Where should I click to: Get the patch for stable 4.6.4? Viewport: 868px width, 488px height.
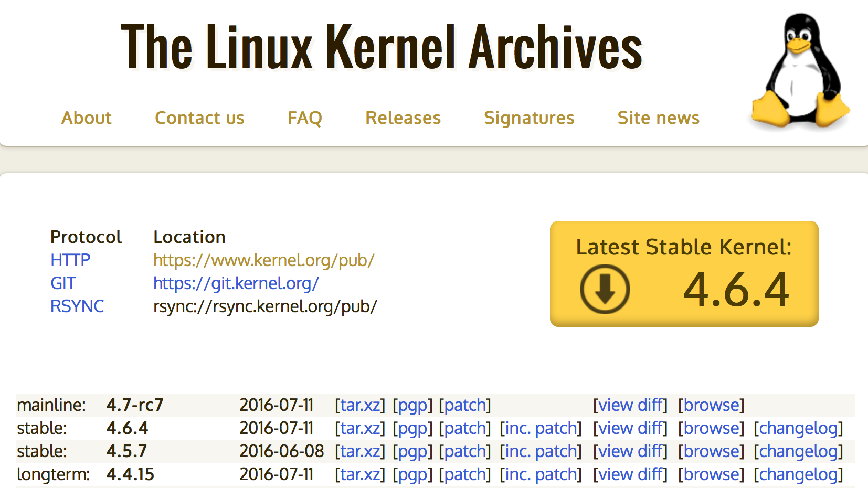tap(465, 428)
